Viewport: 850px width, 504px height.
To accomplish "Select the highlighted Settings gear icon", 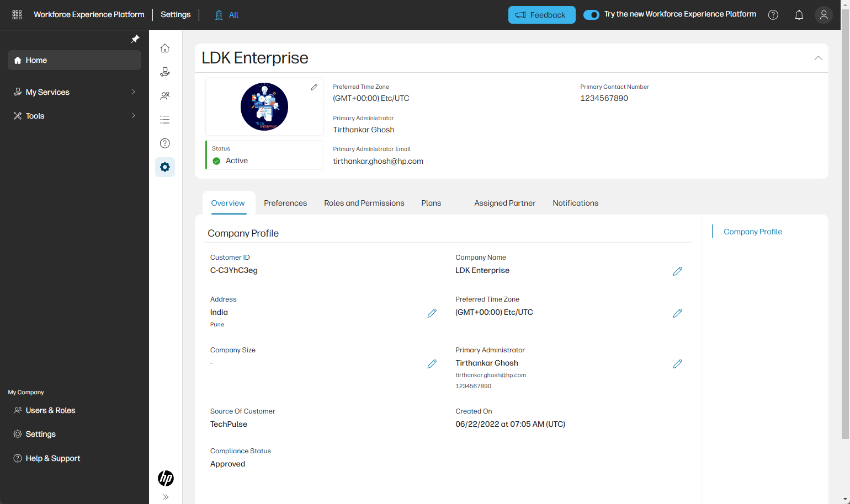I will click(164, 167).
